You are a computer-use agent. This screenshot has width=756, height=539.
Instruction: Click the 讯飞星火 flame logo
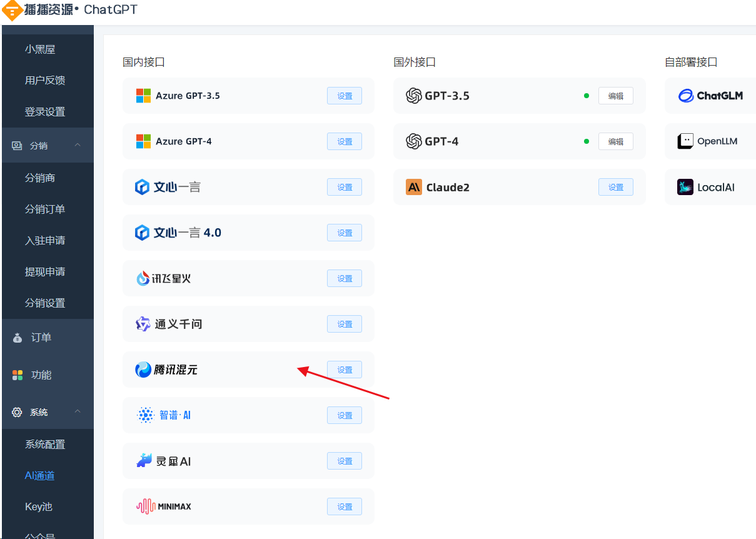pyautogui.click(x=143, y=278)
